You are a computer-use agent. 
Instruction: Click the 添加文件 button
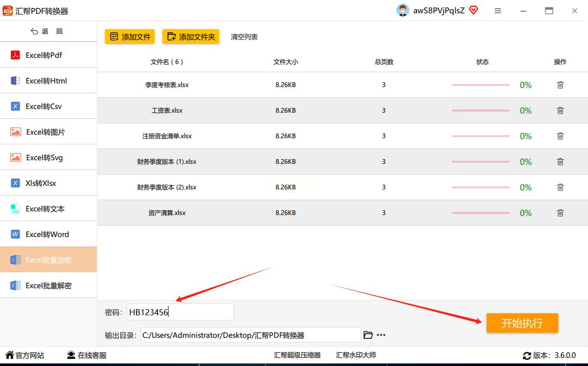[130, 37]
